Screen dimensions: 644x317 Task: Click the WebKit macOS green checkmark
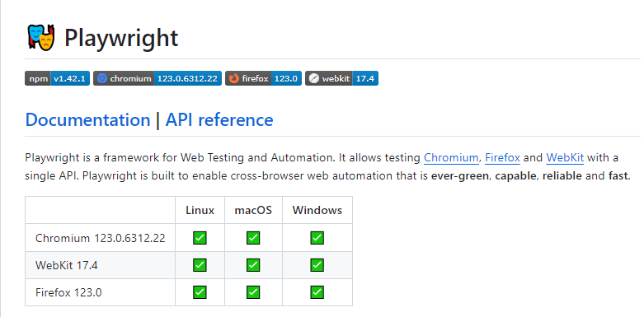(x=253, y=265)
